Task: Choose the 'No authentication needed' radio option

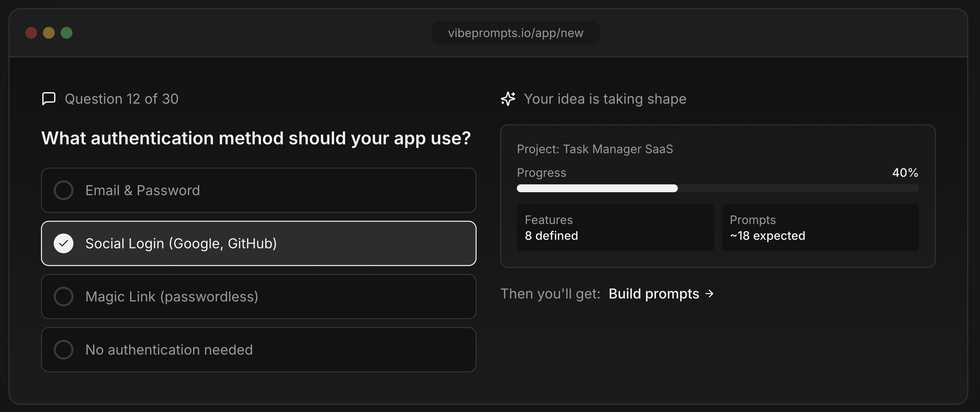Action: point(64,350)
